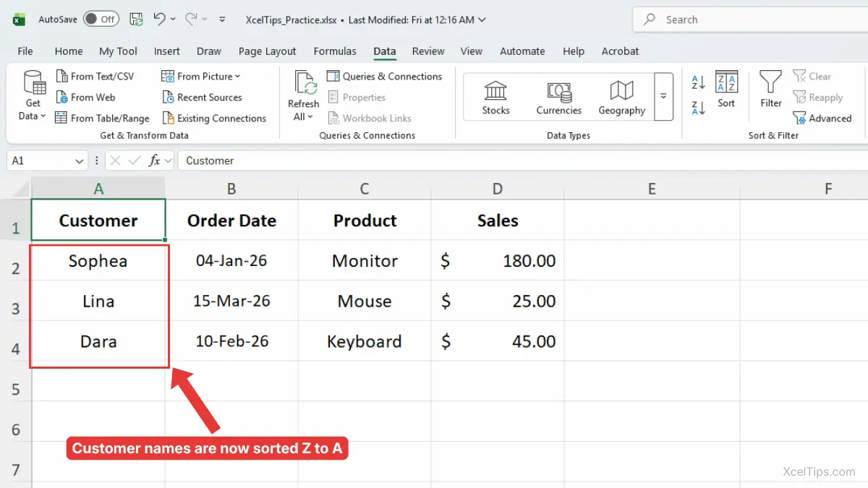This screenshot has height=488, width=868.
Task: Switch to the My Tool tab
Action: pyautogui.click(x=118, y=51)
